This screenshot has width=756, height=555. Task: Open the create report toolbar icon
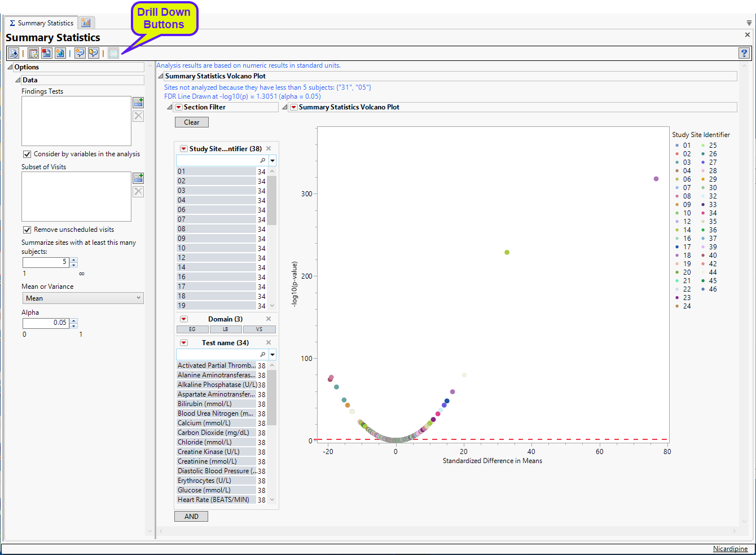[13, 52]
